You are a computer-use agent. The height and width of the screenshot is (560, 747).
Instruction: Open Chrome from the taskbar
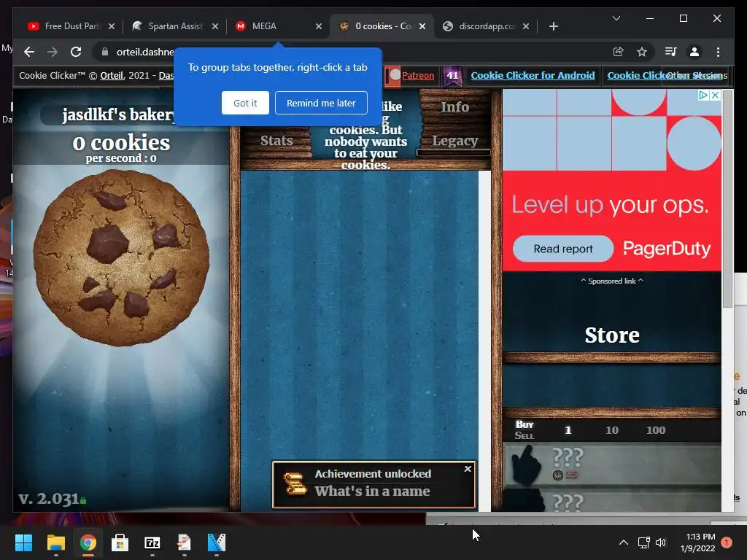[88, 542]
